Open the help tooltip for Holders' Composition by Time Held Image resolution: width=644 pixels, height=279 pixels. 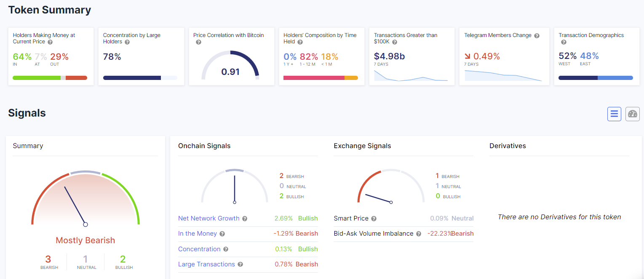pos(300,42)
